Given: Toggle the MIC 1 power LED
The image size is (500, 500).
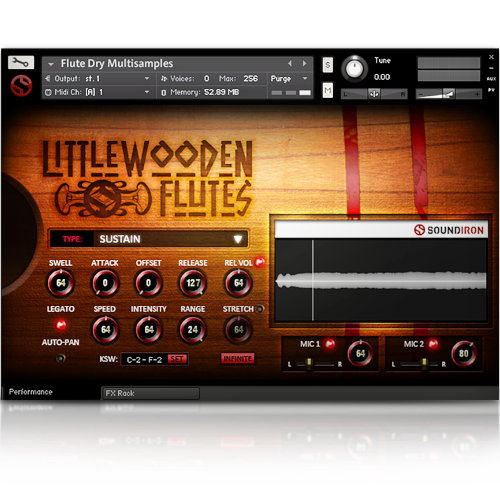Looking at the screenshot, I should 330,344.
